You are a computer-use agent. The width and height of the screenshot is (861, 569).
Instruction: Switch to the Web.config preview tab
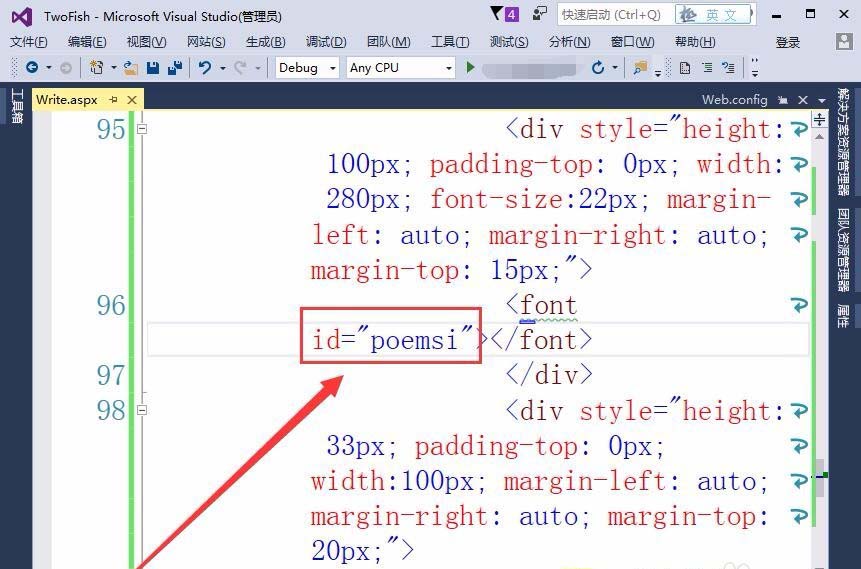point(734,99)
